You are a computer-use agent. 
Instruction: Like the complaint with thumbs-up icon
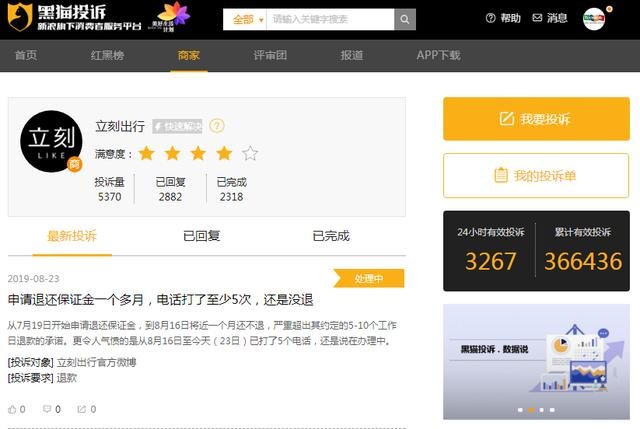click(12, 409)
